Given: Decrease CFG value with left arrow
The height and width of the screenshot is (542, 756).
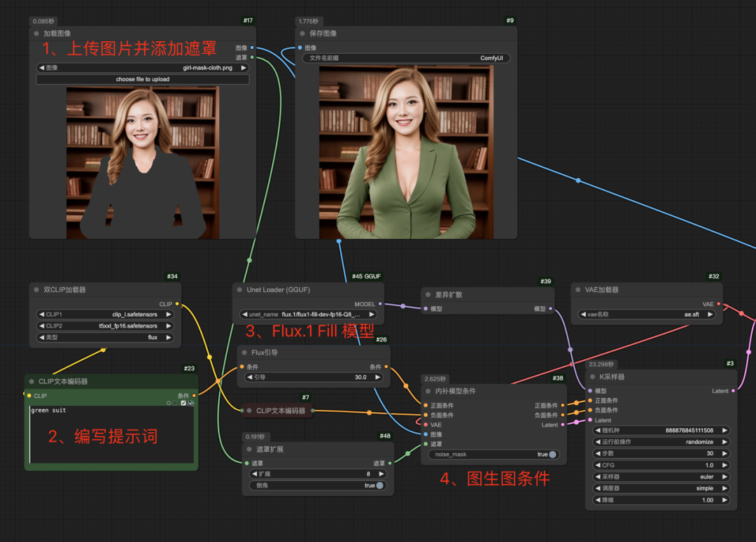Looking at the screenshot, I should point(598,465).
